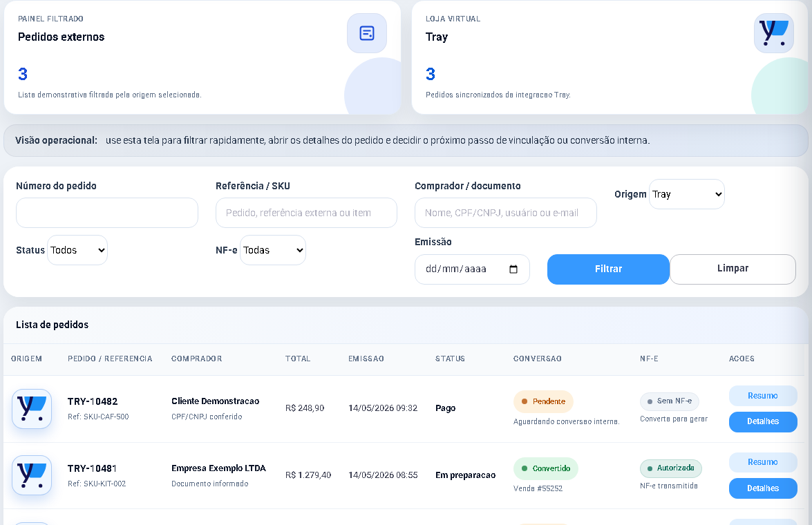Click the Sem NF-e badge
812x525 pixels.
tap(670, 401)
